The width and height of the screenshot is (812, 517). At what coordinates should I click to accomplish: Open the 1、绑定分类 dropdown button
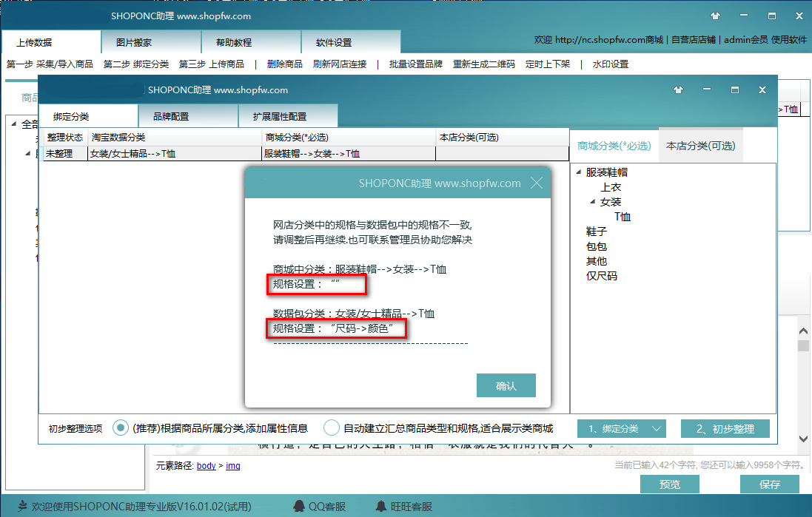[622, 428]
